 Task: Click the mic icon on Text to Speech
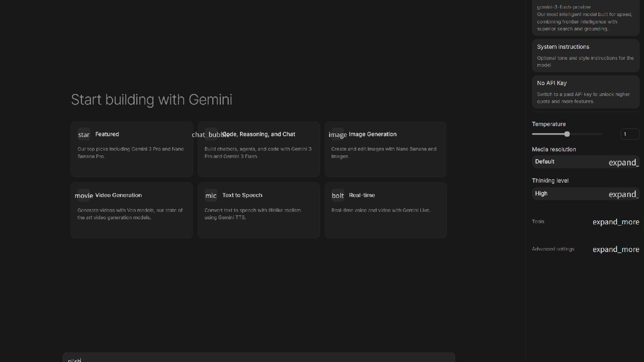(x=211, y=195)
